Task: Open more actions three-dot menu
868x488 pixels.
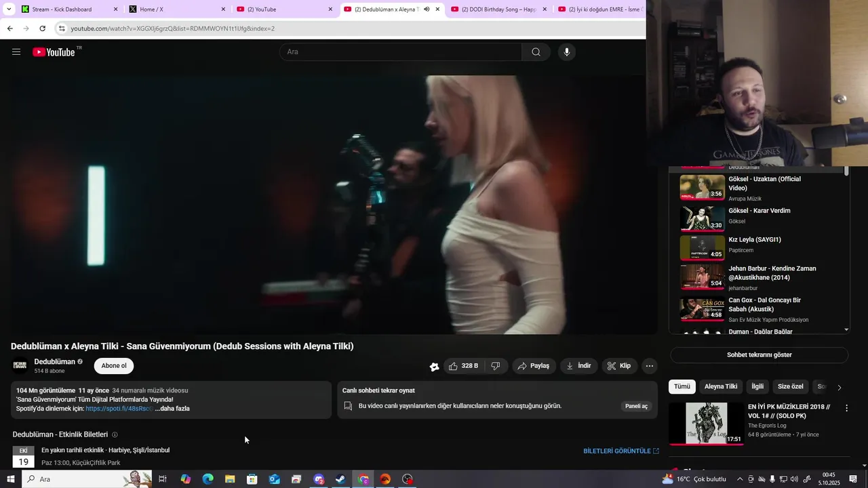Action: pos(650,366)
